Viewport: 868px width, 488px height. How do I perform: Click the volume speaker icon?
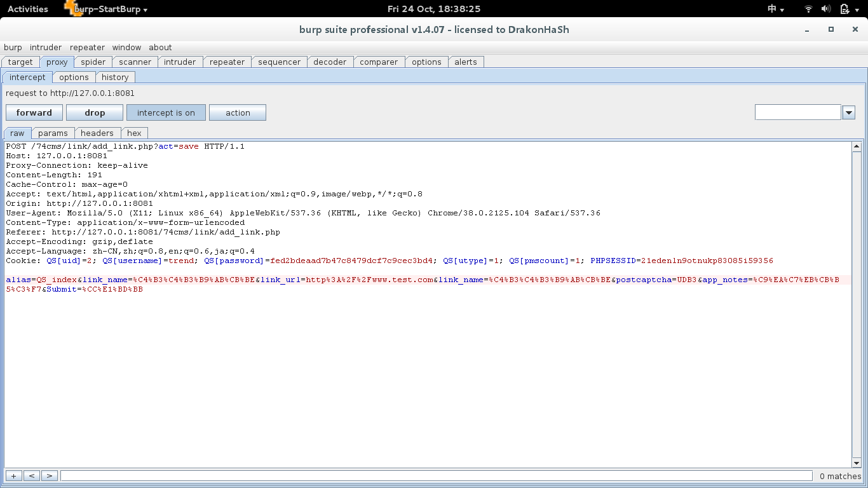[826, 9]
